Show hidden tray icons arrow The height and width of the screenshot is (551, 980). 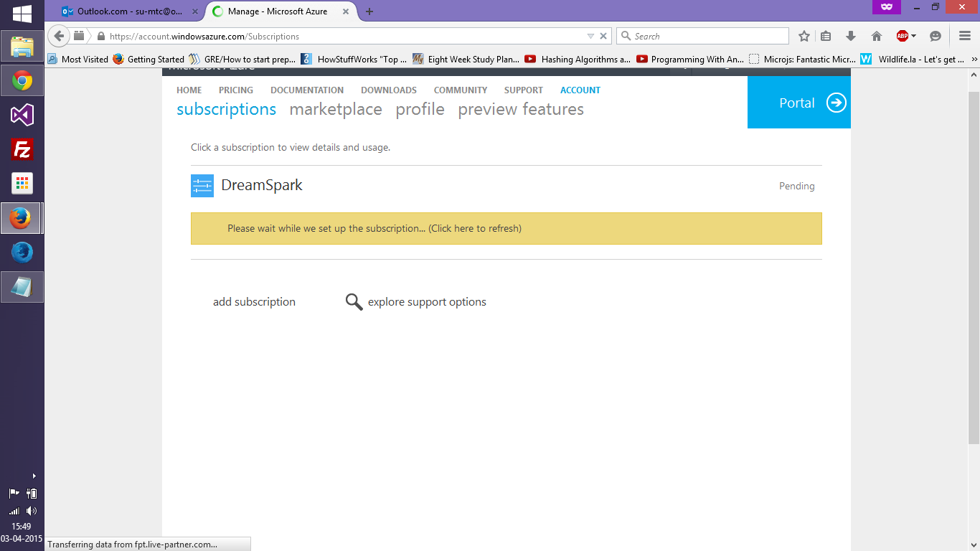34,476
